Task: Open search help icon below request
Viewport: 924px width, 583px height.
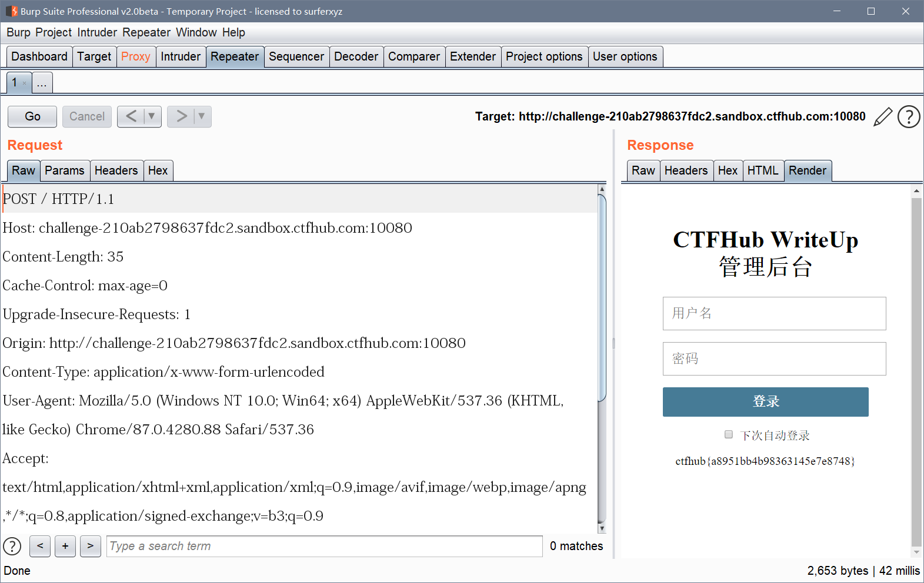Action: 12,546
